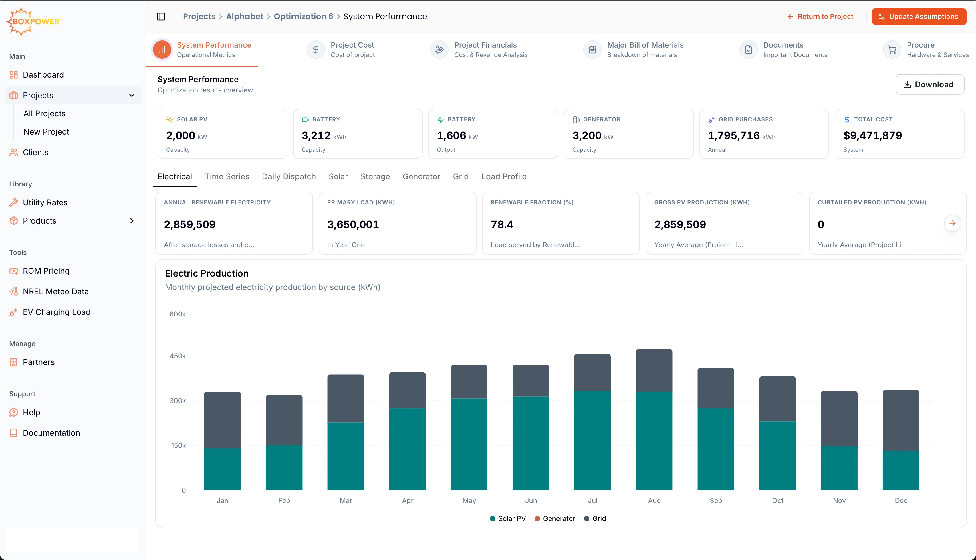Click the Primary Load card

pyautogui.click(x=398, y=224)
